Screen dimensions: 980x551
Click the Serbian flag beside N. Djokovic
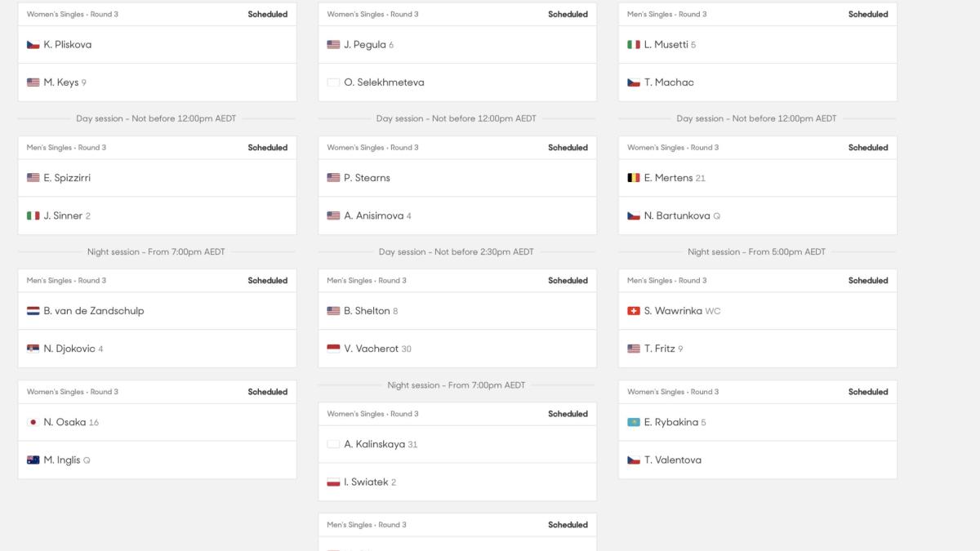[33, 349]
